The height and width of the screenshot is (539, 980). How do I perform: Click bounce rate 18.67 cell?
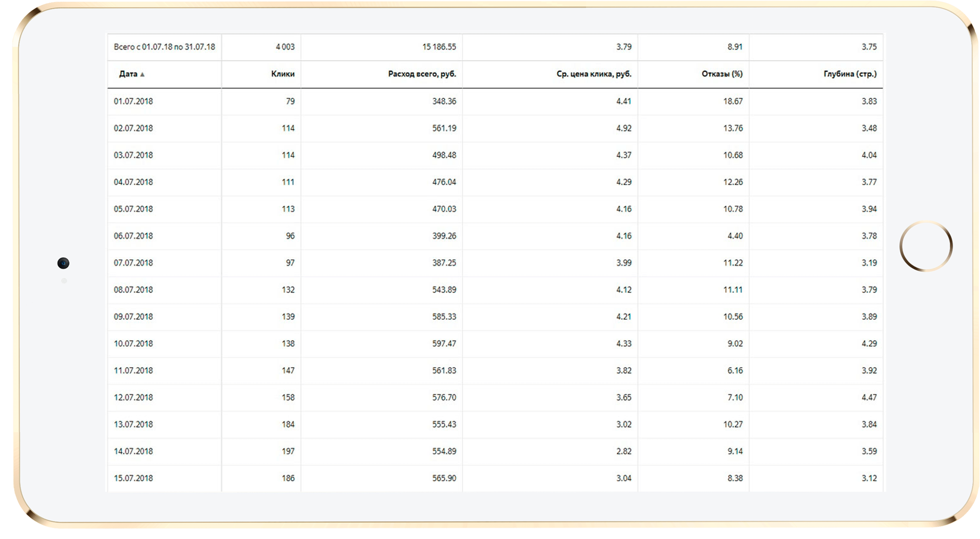coord(733,101)
